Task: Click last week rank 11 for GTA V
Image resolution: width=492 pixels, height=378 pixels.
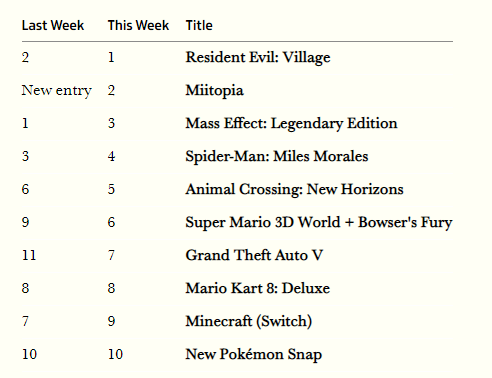Action: pyautogui.click(x=29, y=255)
